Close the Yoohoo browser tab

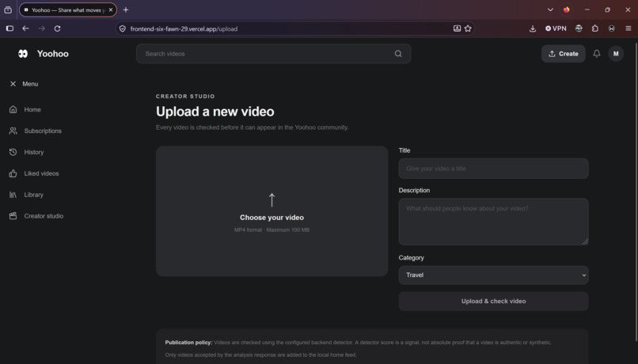[111, 9]
